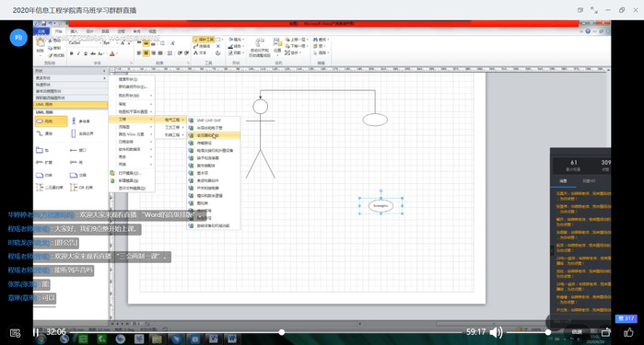This screenshot has height=345, width=644.
Task: Toggle the highlighted center align button
Action: click(x=146, y=53)
